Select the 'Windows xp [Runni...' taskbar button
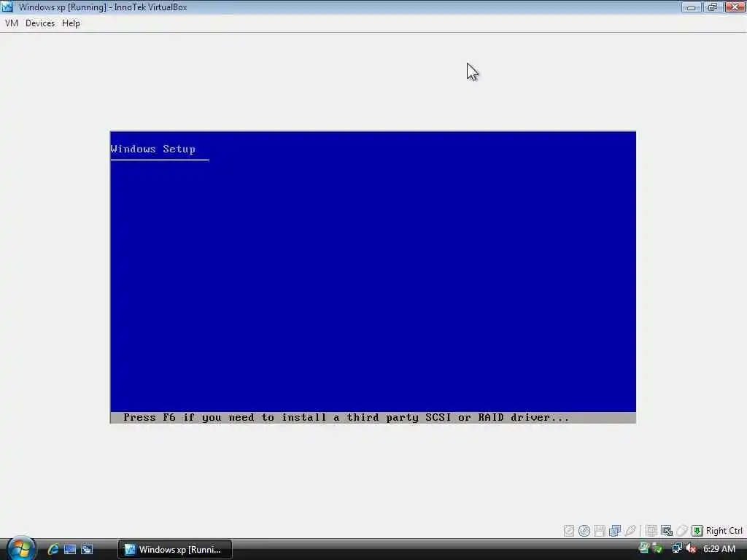747x560 pixels. point(175,550)
